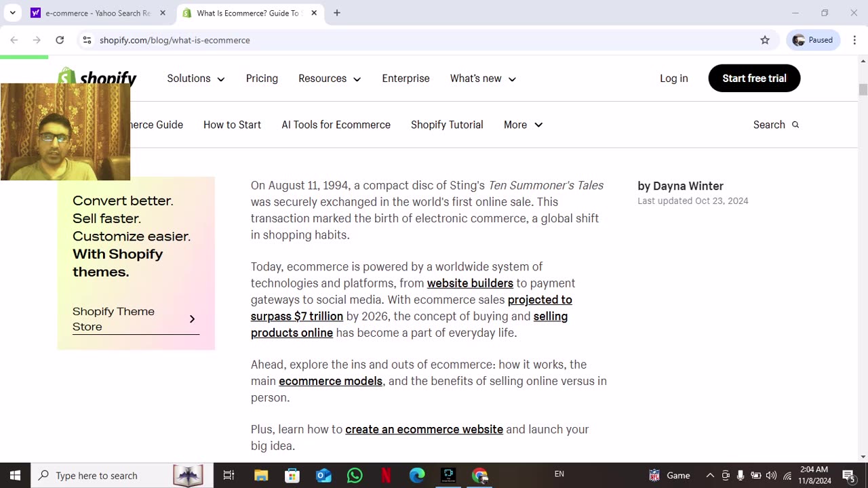Open the Shopify Tutorial link
Viewport: 868px width, 488px height.
[447, 125]
